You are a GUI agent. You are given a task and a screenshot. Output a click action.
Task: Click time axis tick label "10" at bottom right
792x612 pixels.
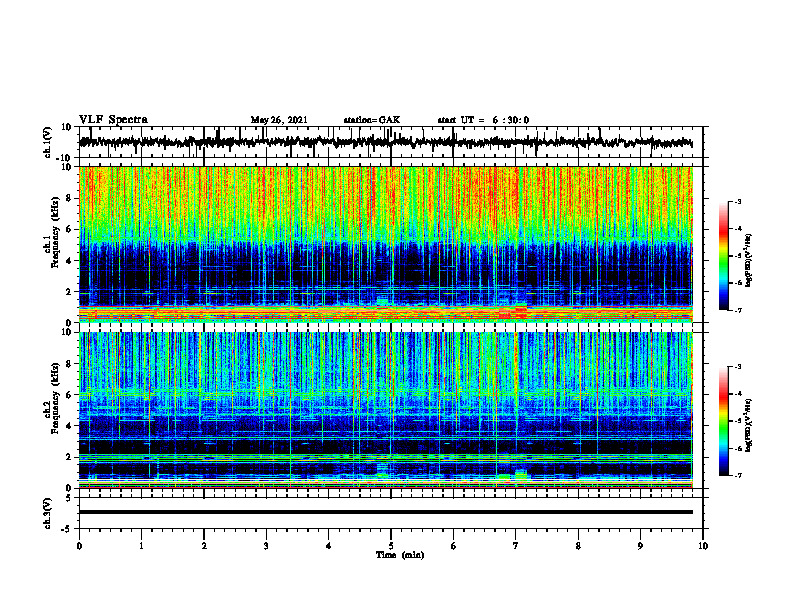point(703,546)
